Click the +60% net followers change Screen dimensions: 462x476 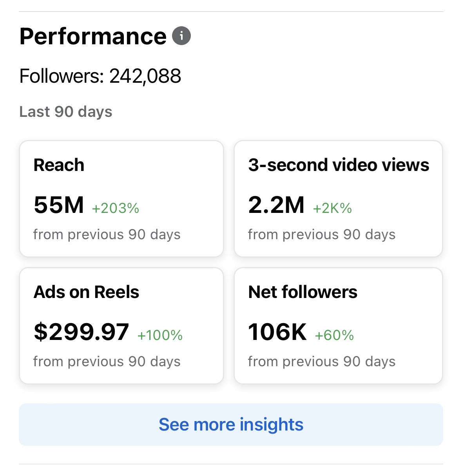333,335
